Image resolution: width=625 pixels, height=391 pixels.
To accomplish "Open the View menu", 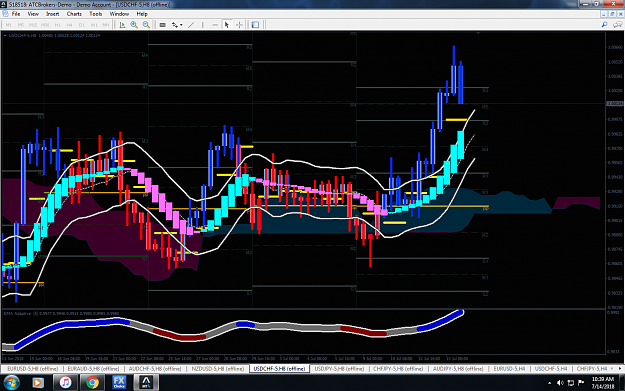I will (x=33, y=14).
